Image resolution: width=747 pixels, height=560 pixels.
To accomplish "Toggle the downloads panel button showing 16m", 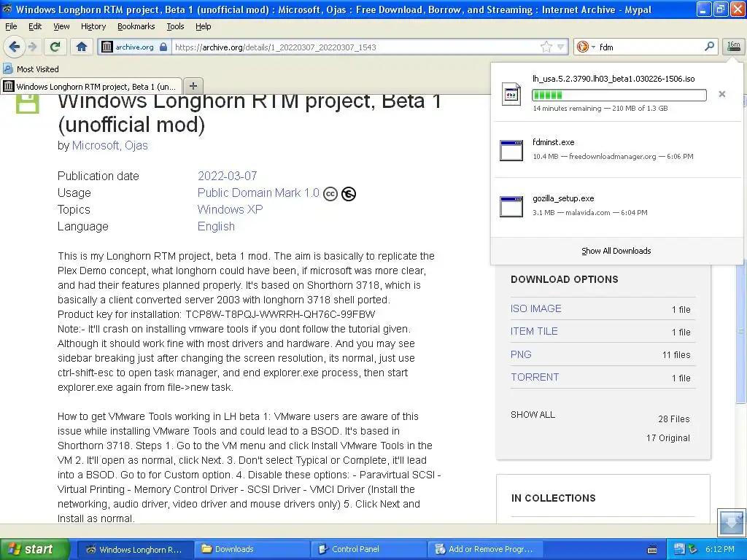I will coord(734,46).
